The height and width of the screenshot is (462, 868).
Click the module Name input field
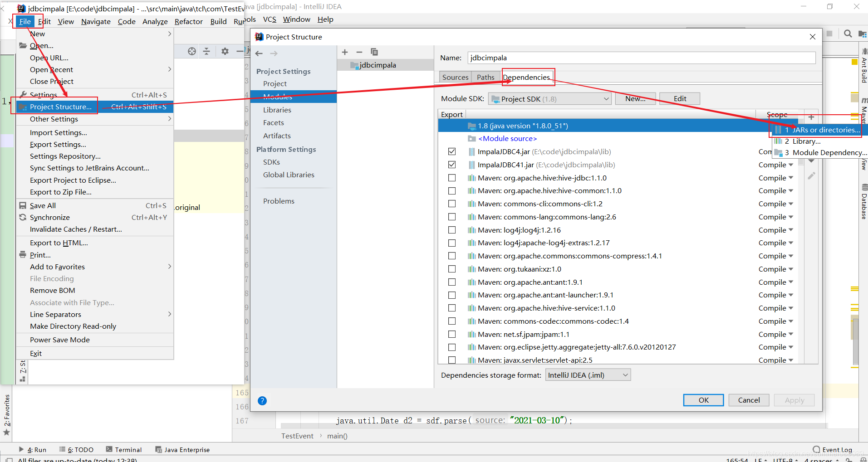pos(641,58)
